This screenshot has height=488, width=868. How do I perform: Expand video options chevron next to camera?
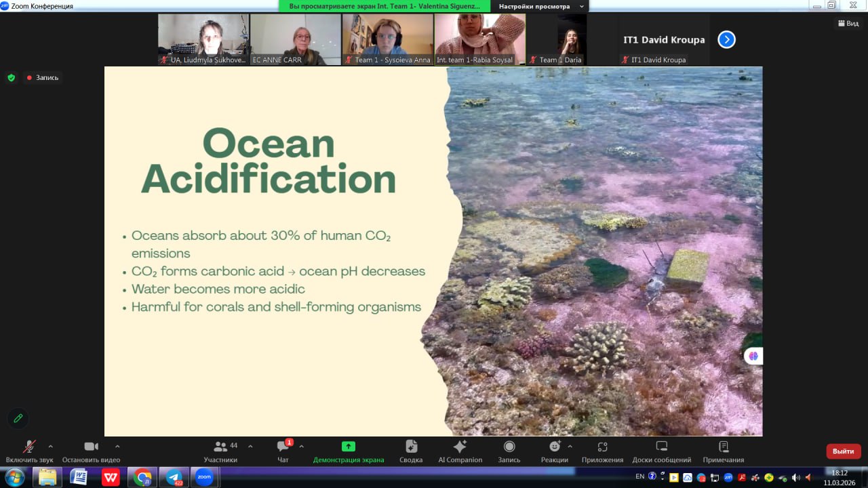117,446
